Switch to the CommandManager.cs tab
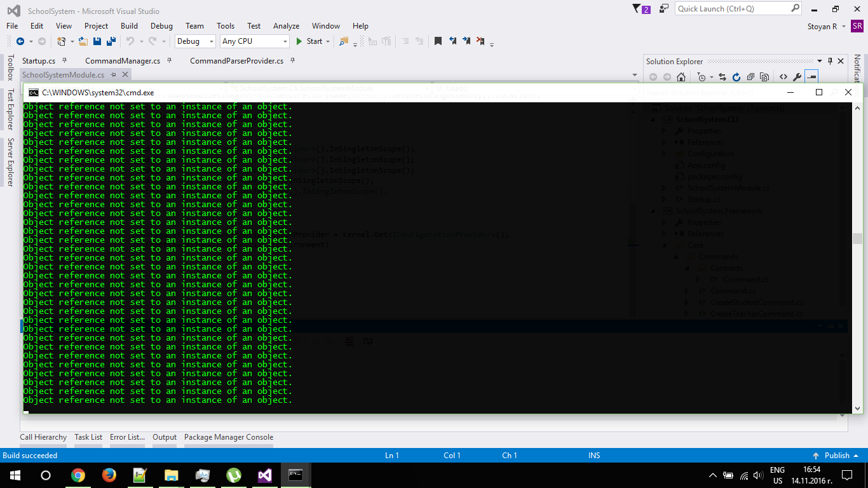 coord(123,61)
